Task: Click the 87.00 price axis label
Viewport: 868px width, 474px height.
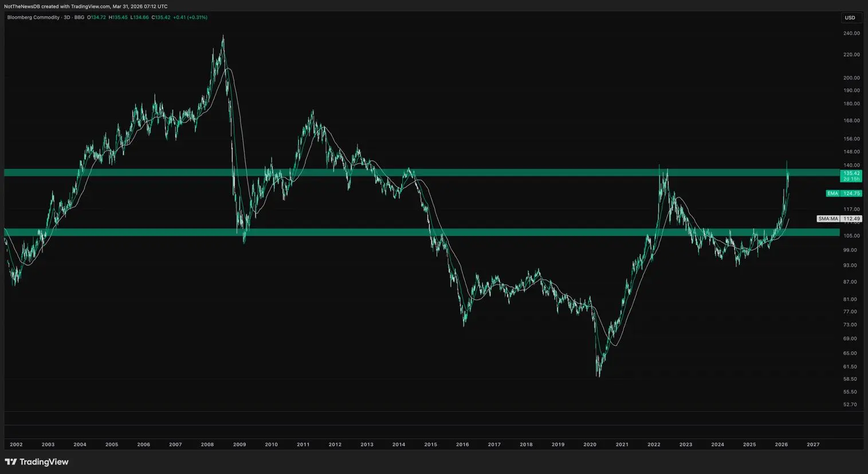Action: click(x=850, y=282)
